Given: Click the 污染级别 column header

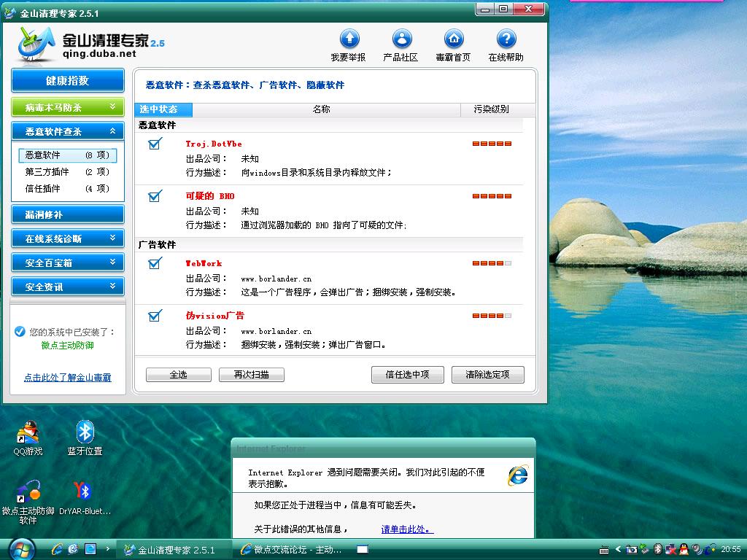Looking at the screenshot, I should (498, 109).
